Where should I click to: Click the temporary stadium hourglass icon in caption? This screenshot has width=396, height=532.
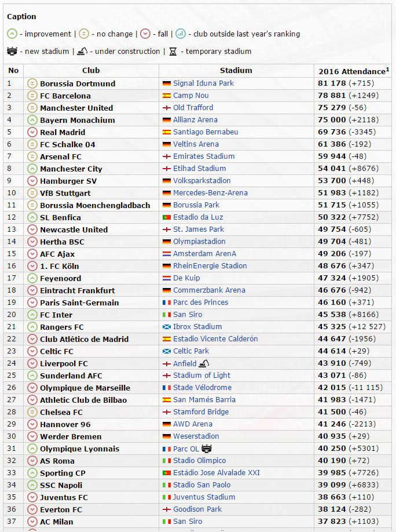173,52
